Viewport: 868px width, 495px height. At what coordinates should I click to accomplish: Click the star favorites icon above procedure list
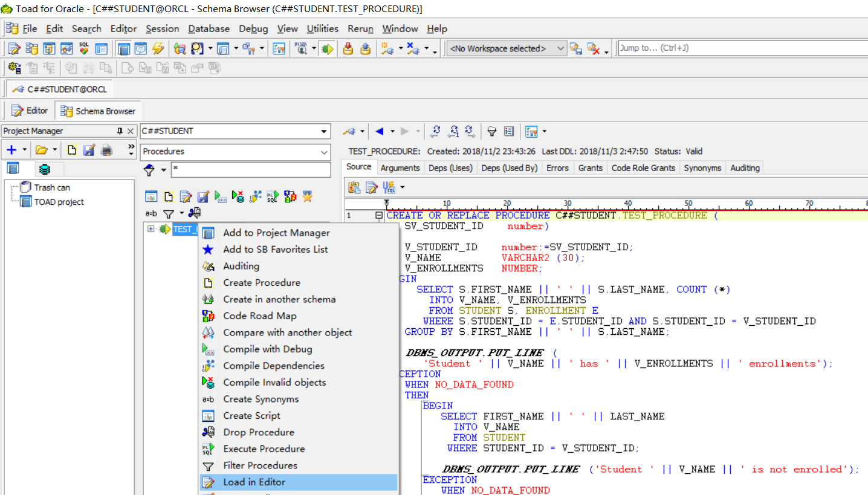tap(307, 196)
